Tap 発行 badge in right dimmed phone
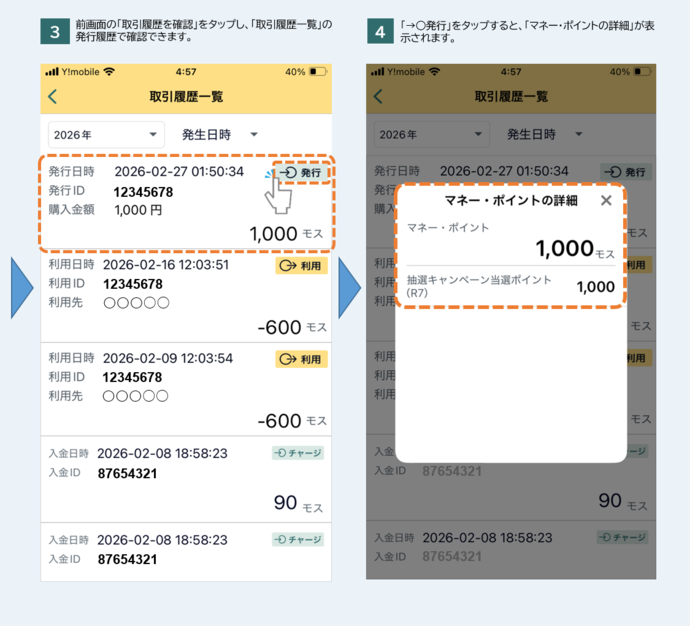The image size is (690, 626). [x=626, y=172]
